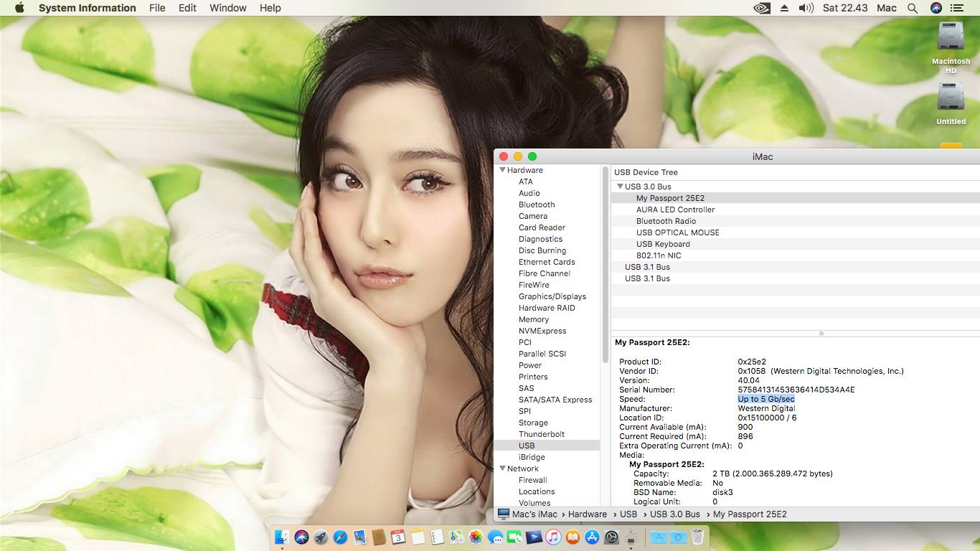This screenshot has height=551, width=980.
Task: Open Spotlight search magnifier
Action: pos(913,8)
